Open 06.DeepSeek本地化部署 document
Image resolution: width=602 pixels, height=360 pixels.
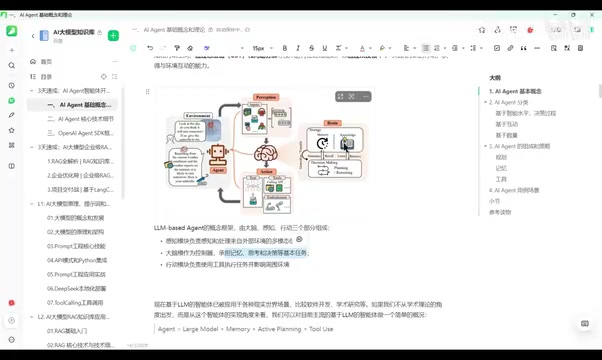pos(76,288)
